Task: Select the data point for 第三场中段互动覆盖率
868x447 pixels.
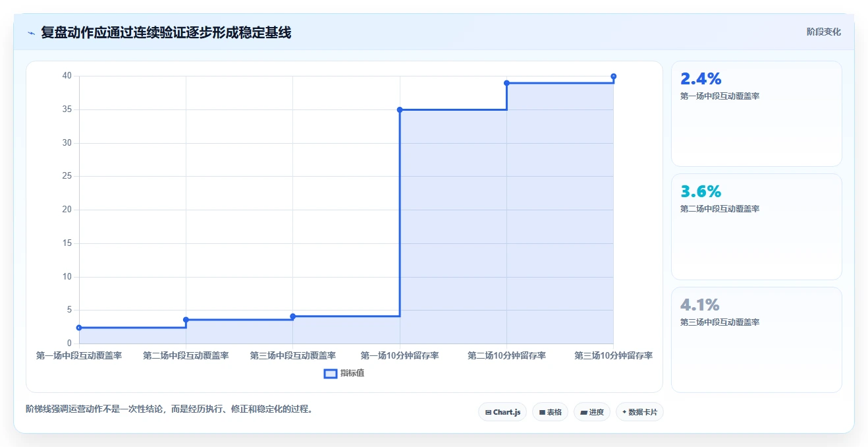Action: point(293,316)
